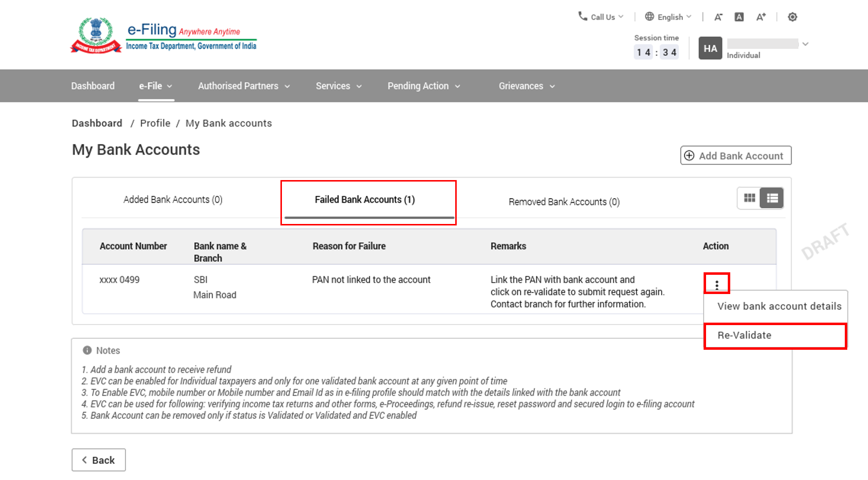Click the e-Filing Income Tax Department logo
Viewport: 868px width, 480px height.
tap(164, 36)
